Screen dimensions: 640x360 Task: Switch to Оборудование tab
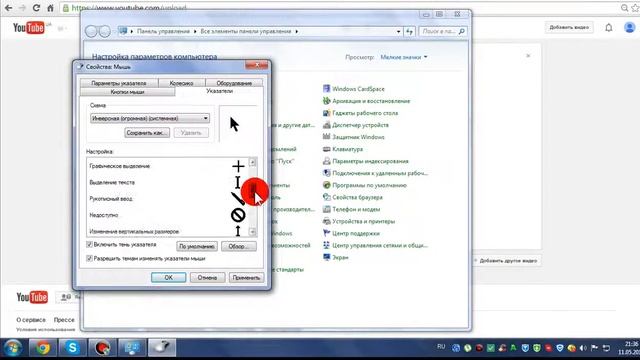click(x=234, y=83)
